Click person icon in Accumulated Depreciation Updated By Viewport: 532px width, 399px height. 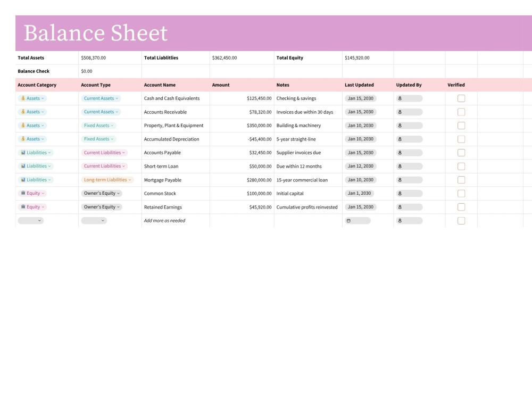point(400,139)
